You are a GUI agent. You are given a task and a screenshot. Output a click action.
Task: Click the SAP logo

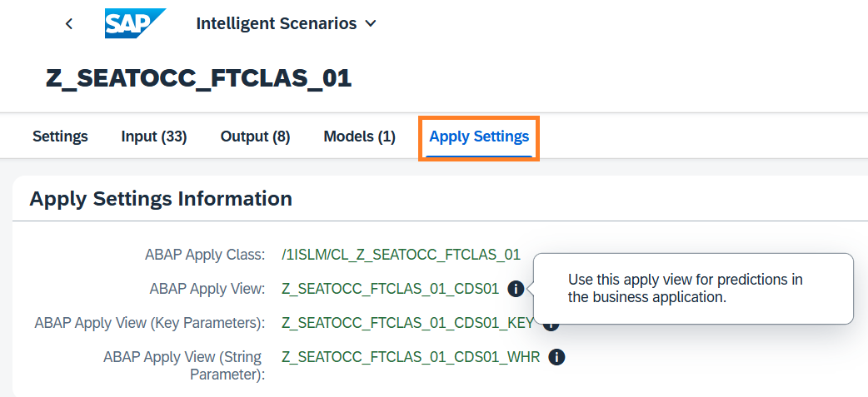[135, 23]
